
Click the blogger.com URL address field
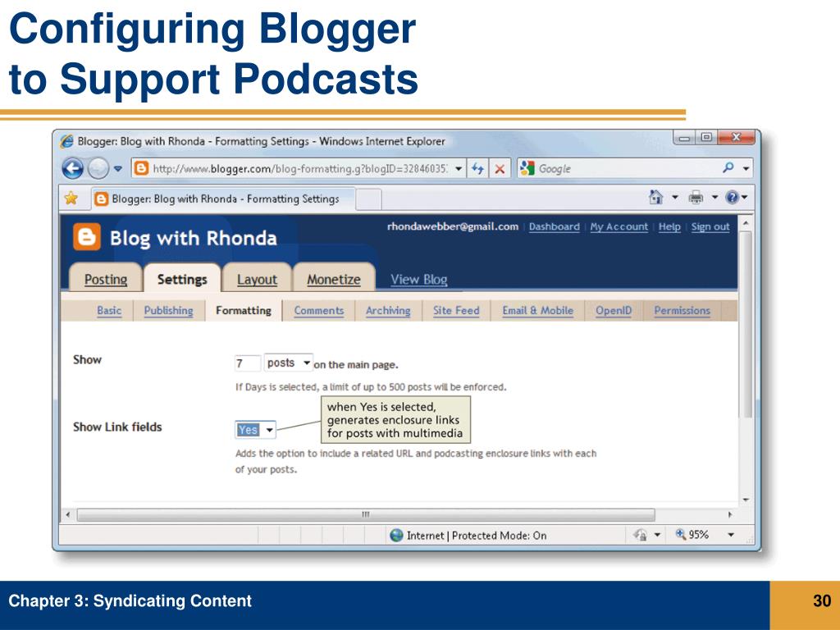click(x=300, y=169)
